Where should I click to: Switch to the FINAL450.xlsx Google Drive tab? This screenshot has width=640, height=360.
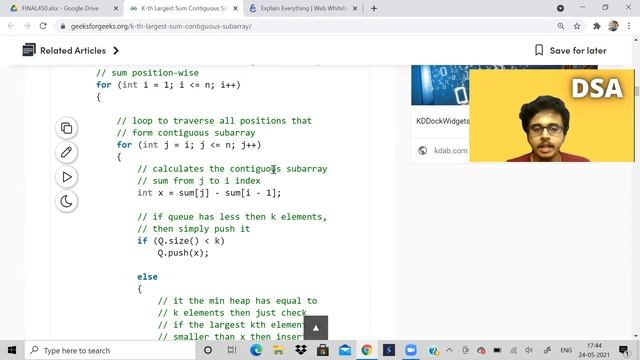60,8
